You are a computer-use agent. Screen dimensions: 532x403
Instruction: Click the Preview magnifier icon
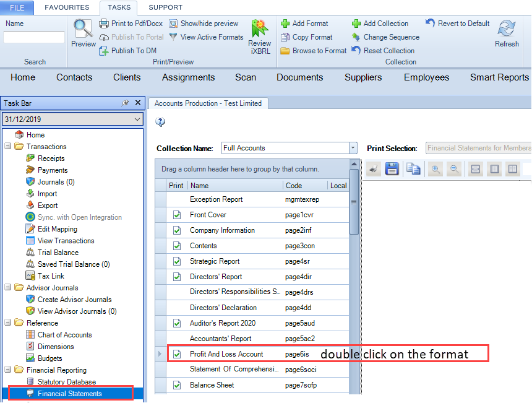[83, 28]
